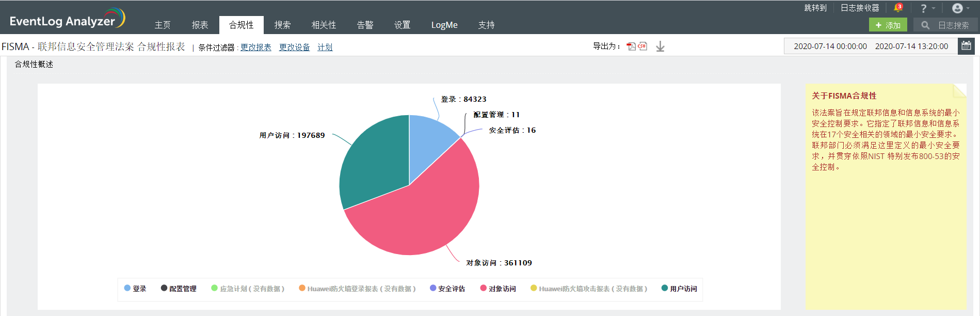The image size is (980, 316).
Task: Click the EventLog Analyzer logo
Action: point(67,19)
